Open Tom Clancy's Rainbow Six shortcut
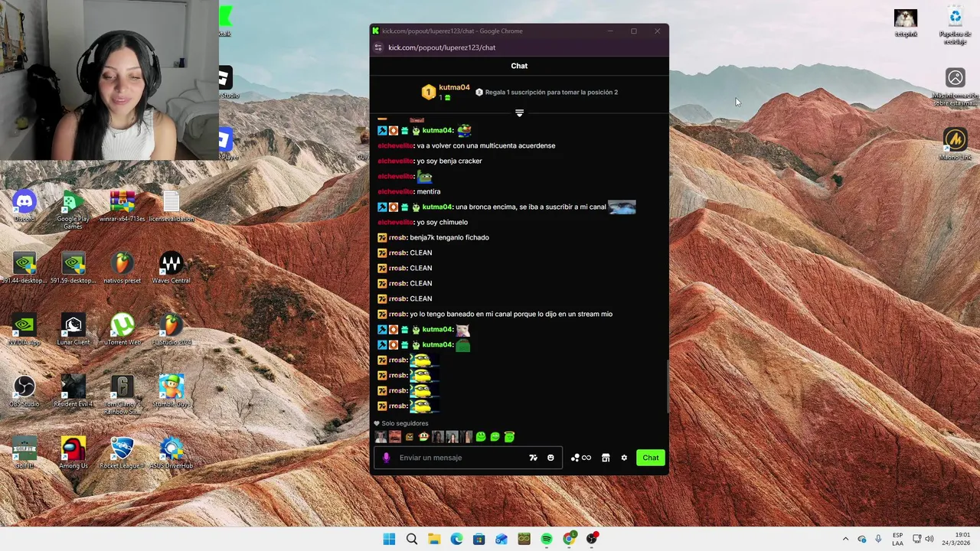 pos(122,395)
